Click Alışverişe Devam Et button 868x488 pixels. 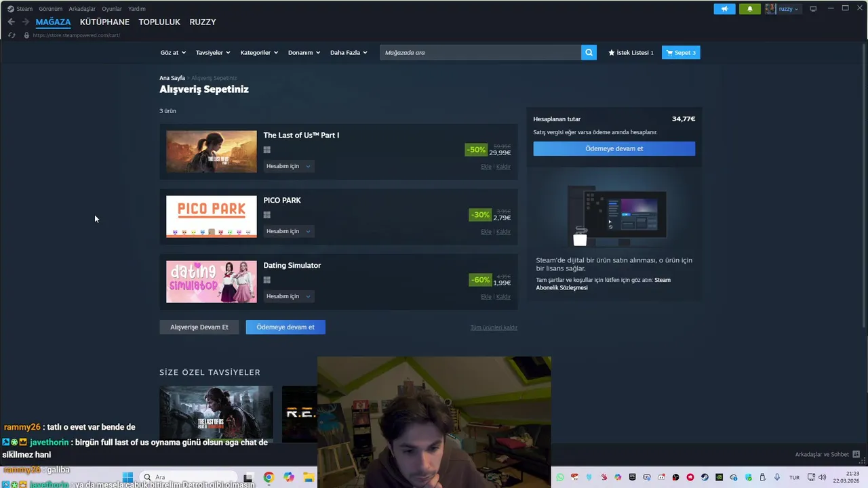199,327
